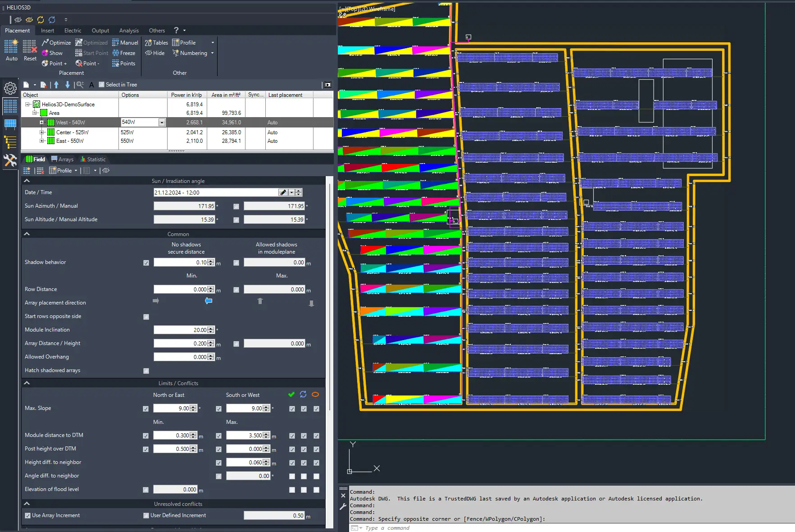Image resolution: width=795 pixels, height=532 pixels.
Task: Toggle Hatch shadowed arrays checkbox
Action: (x=146, y=371)
